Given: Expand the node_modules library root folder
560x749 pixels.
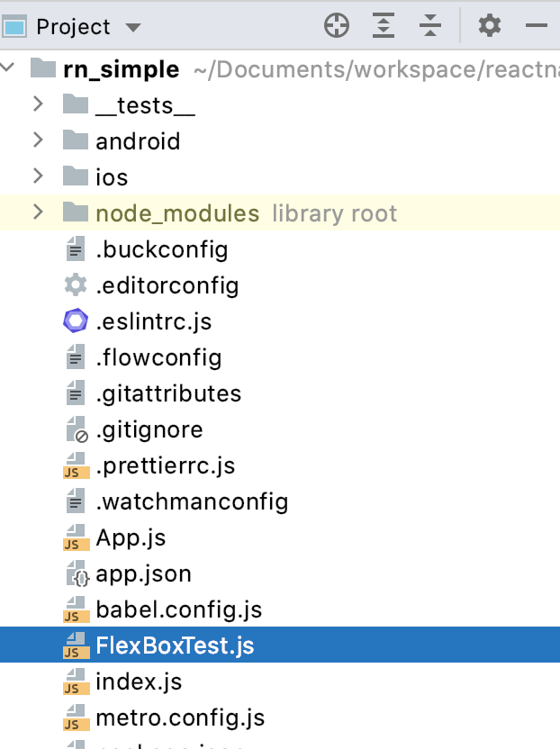Looking at the screenshot, I should point(38,212).
